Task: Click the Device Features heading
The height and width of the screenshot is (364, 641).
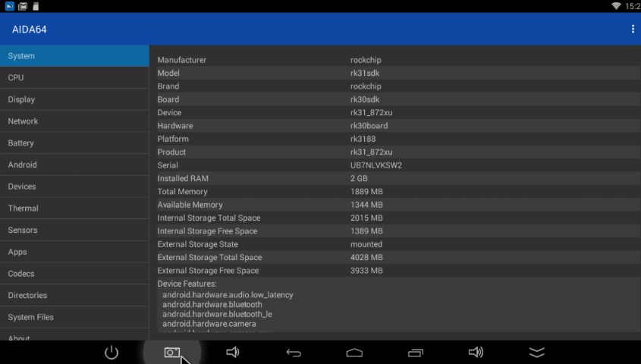Action: 187,284
